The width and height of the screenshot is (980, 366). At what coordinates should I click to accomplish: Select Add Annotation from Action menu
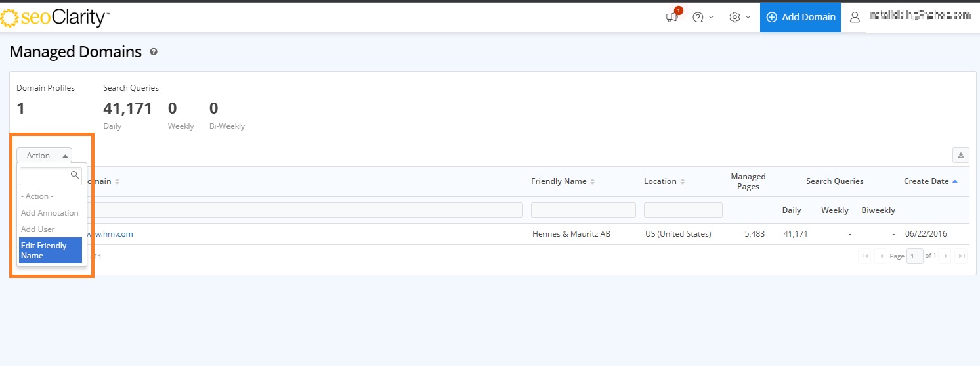[50, 213]
